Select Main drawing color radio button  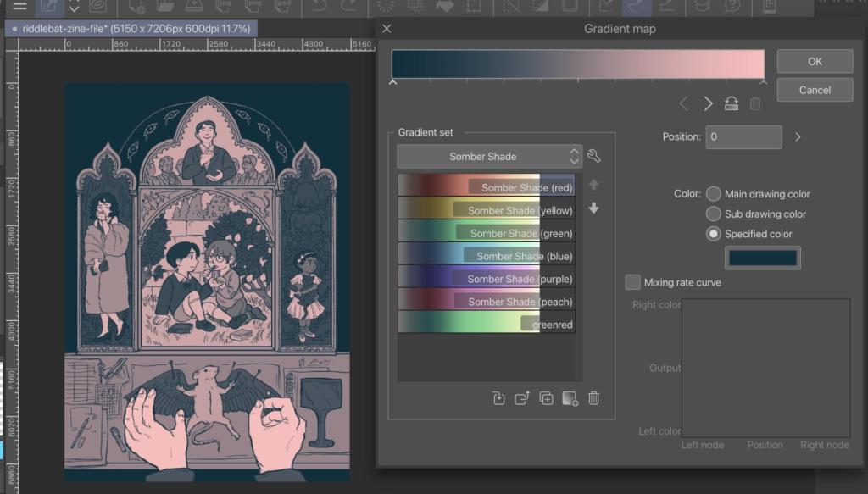(x=714, y=194)
